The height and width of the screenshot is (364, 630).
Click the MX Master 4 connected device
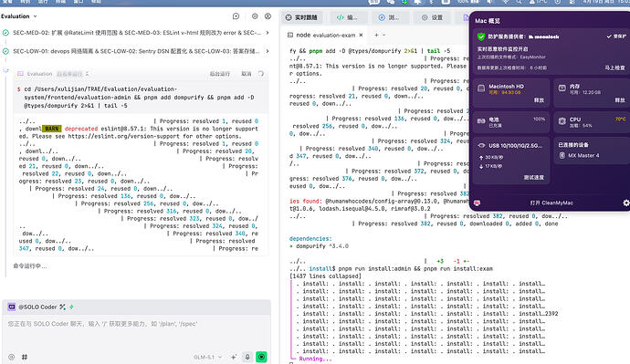pos(579,155)
